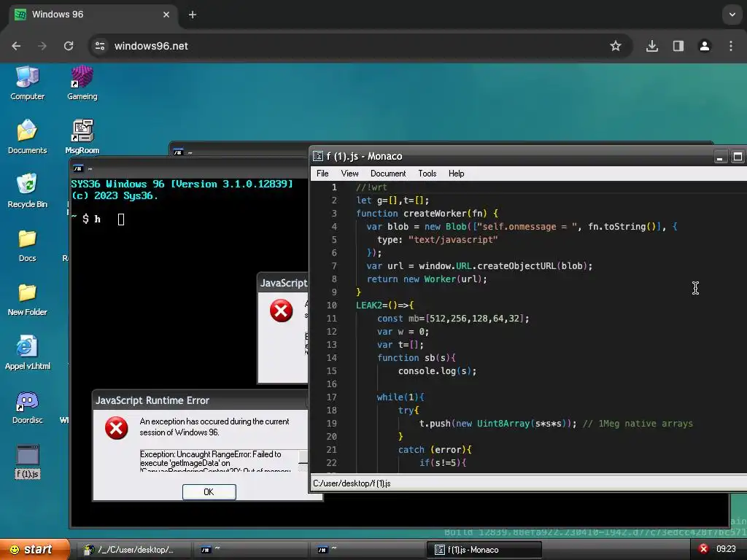The image size is (747, 560).
Task: Click the terminal window title bar icon
Action: tap(78, 168)
